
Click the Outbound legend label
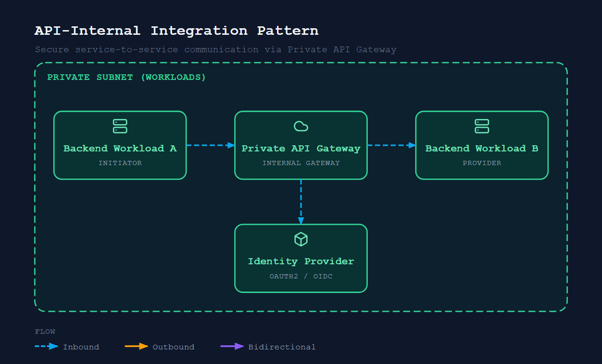173,347
